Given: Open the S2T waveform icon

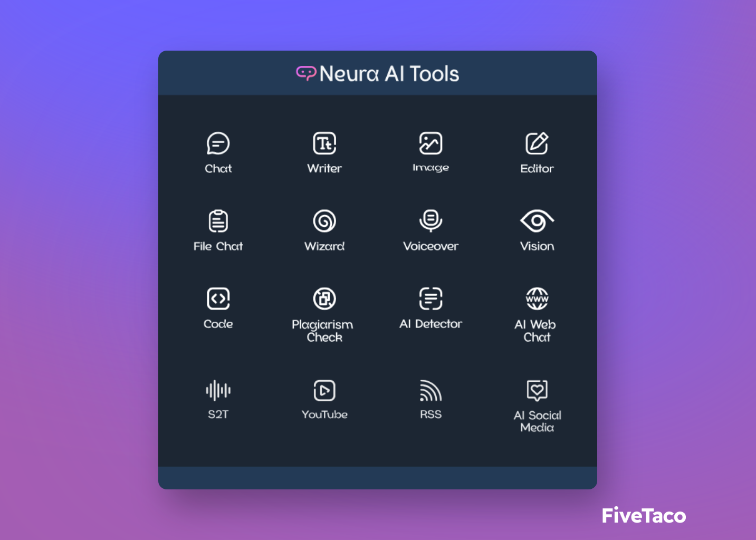Looking at the screenshot, I should (x=218, y=391).
